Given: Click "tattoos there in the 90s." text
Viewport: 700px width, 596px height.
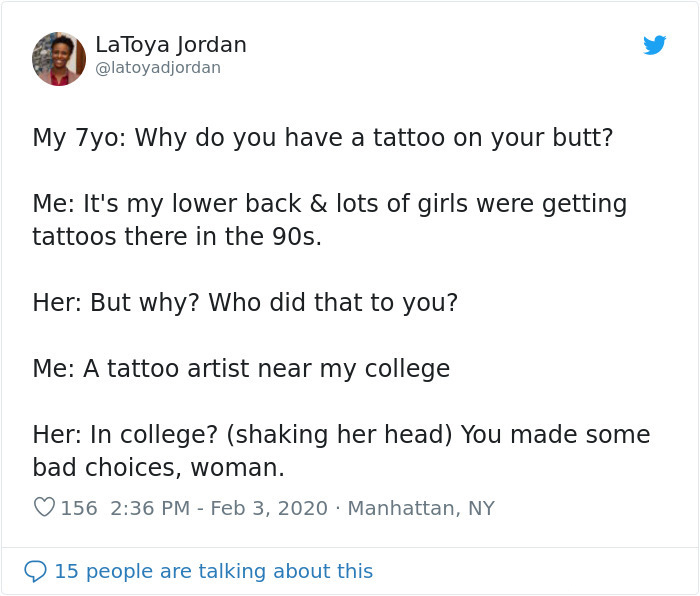Looking at the screenshot, I should pyautogui.click(x=177, y=238).
